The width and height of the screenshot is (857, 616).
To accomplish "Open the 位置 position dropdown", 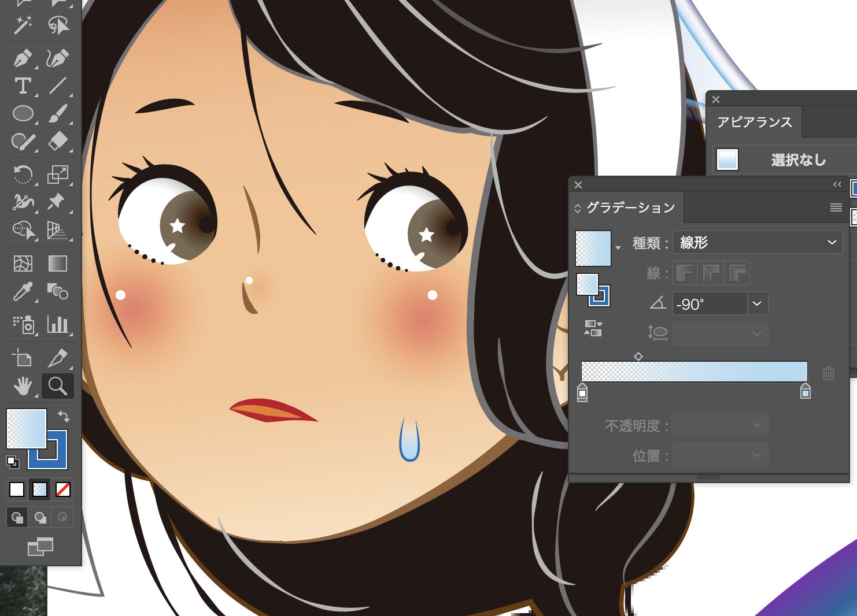I will [721, 455].
